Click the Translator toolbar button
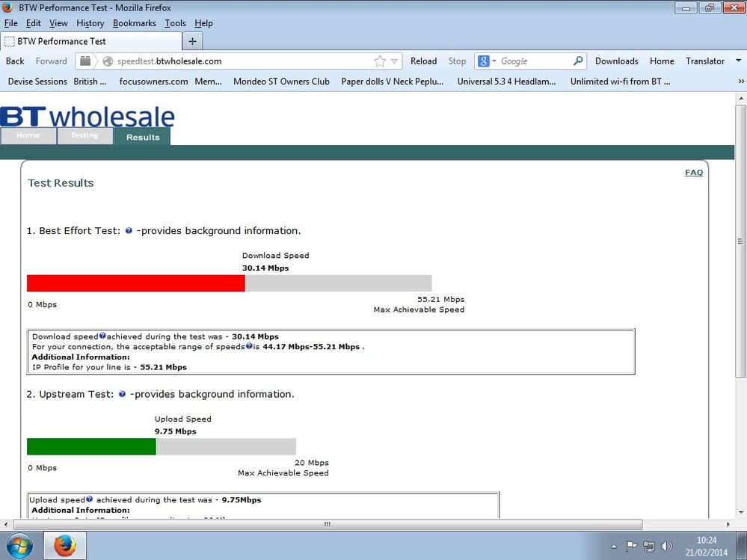 (704, 61)
